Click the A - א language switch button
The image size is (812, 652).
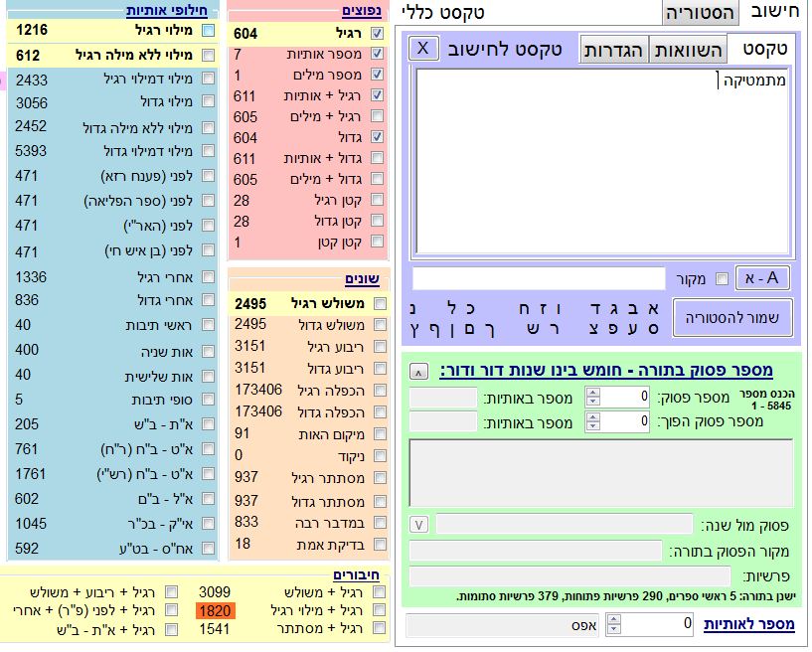[764, 279]
